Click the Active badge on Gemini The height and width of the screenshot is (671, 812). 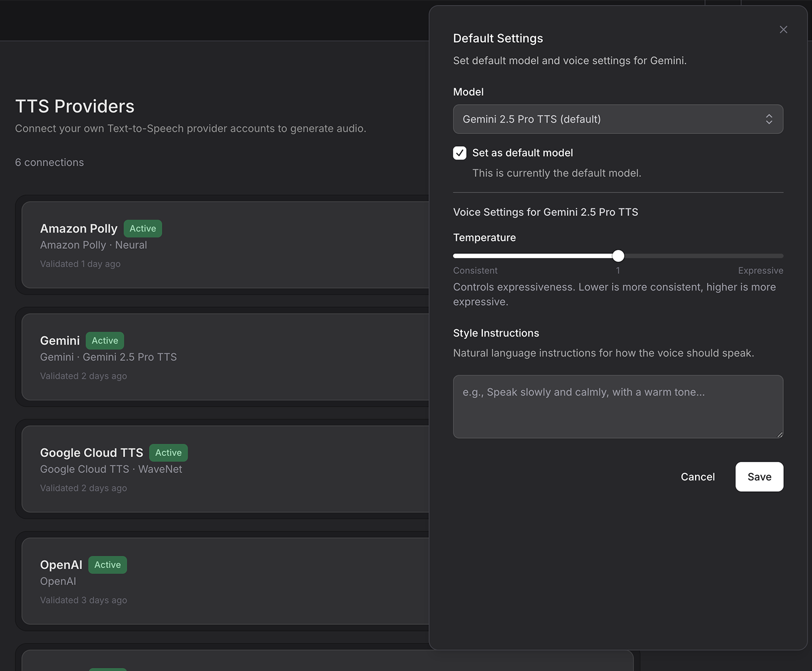pyautogui.click(x=104, y=340)
